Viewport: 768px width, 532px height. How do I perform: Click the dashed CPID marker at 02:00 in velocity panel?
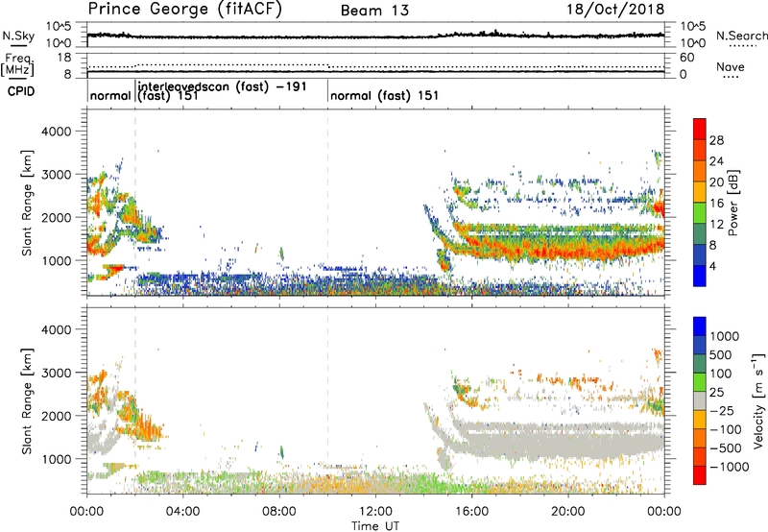pyautogui.click(x=135, y=401)
